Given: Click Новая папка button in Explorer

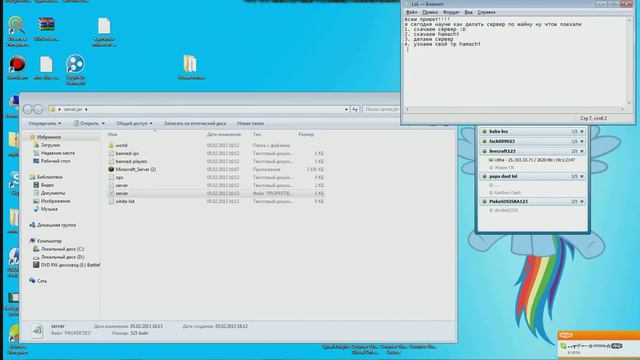Looking at the screenshot, I should click(x=250, y=123).
